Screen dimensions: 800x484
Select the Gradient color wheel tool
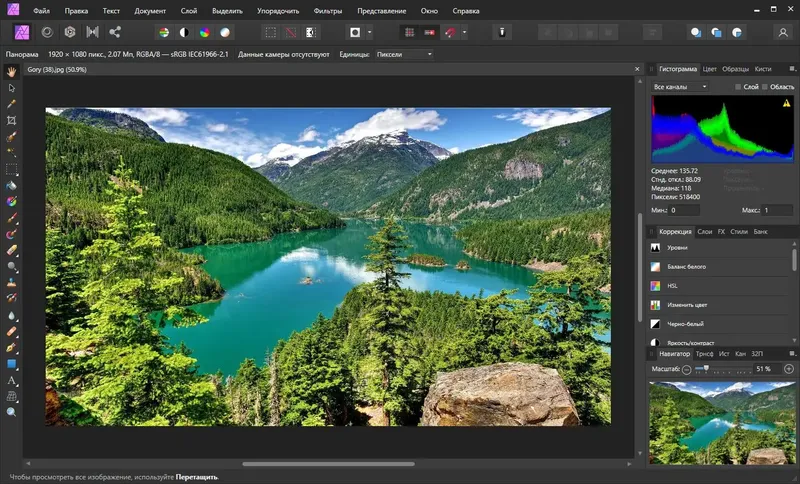(11, 202)
